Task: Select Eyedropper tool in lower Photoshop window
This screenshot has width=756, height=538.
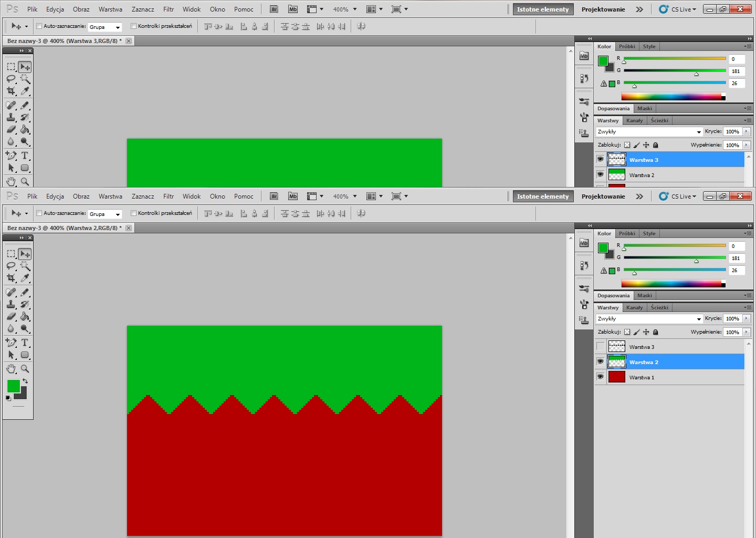Action: [x=25, y=278]
